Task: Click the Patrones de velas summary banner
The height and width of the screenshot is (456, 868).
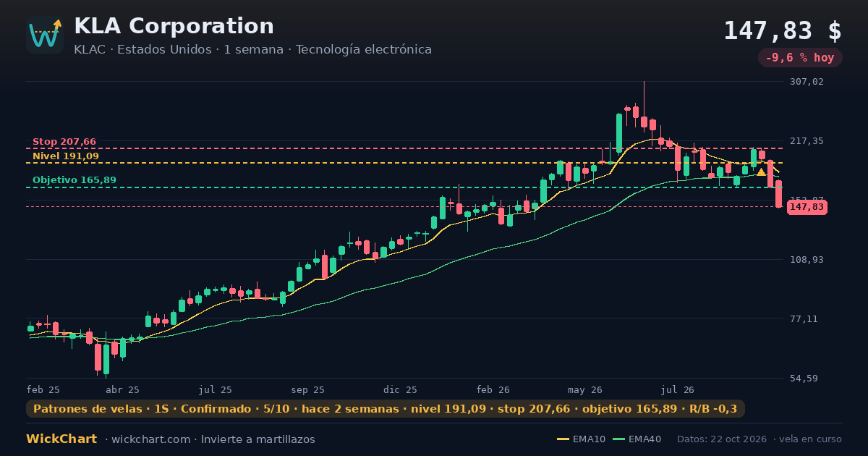Action: (x=386, y=409)
